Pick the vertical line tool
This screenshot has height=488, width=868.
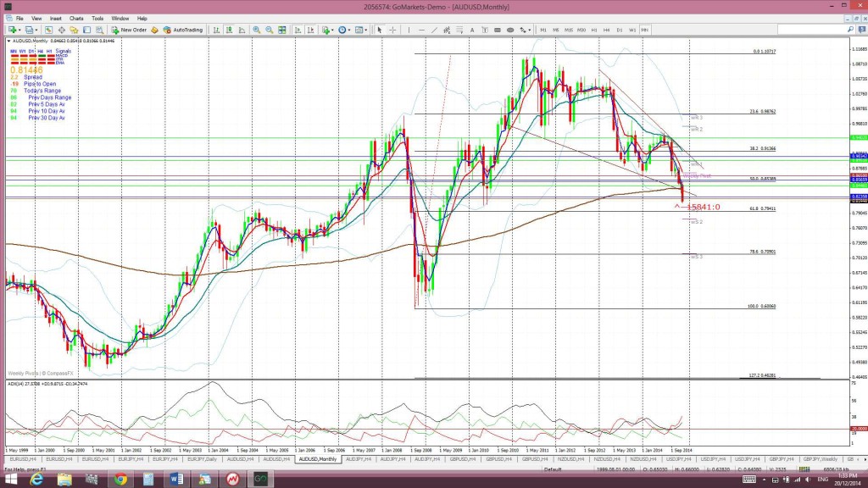click(x=409, y=30)
